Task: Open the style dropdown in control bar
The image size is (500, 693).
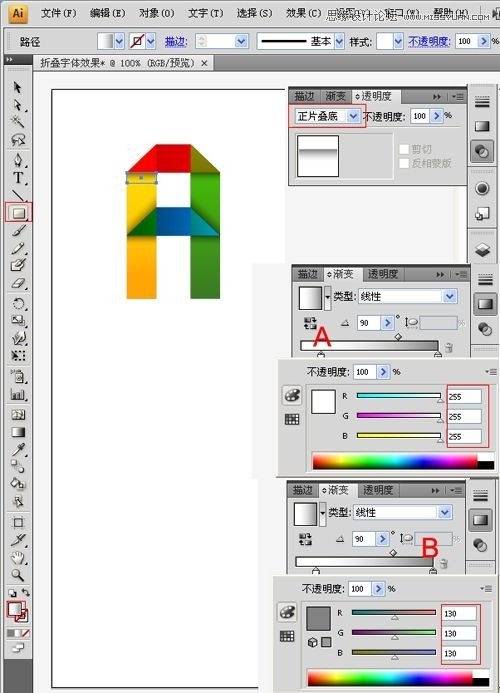Action: click(x=398, y=42)
